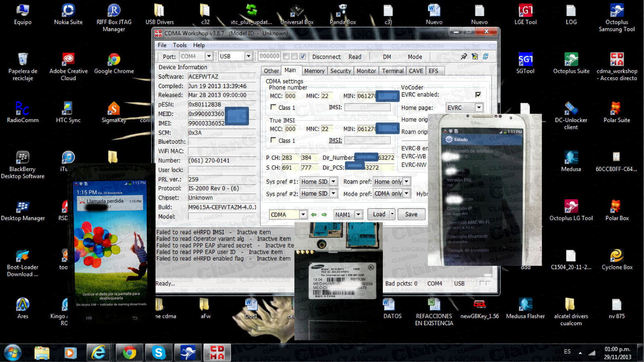Screen dimensions: 644x362
Task: Open the Home page EVRC dropdown
Action: coord(479,108)
